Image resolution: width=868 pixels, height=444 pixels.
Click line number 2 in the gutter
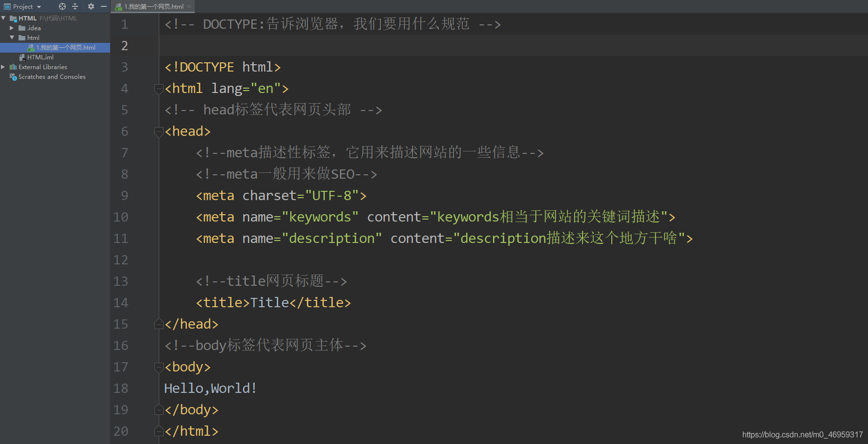pos(125,46)
